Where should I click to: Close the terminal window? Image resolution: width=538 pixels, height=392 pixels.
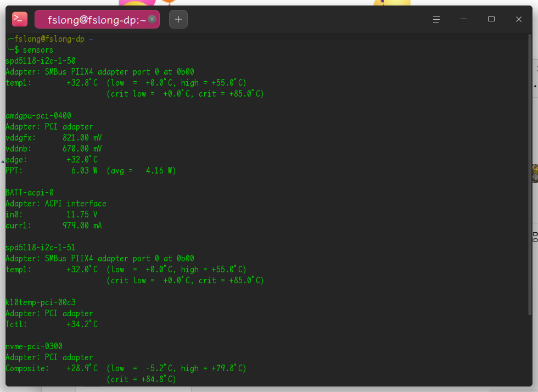click(519, 19)
